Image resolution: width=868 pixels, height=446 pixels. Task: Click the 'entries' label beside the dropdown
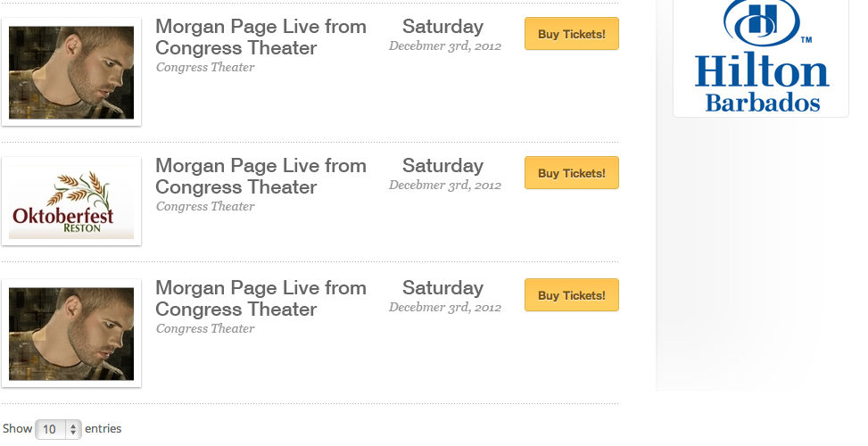103,429
